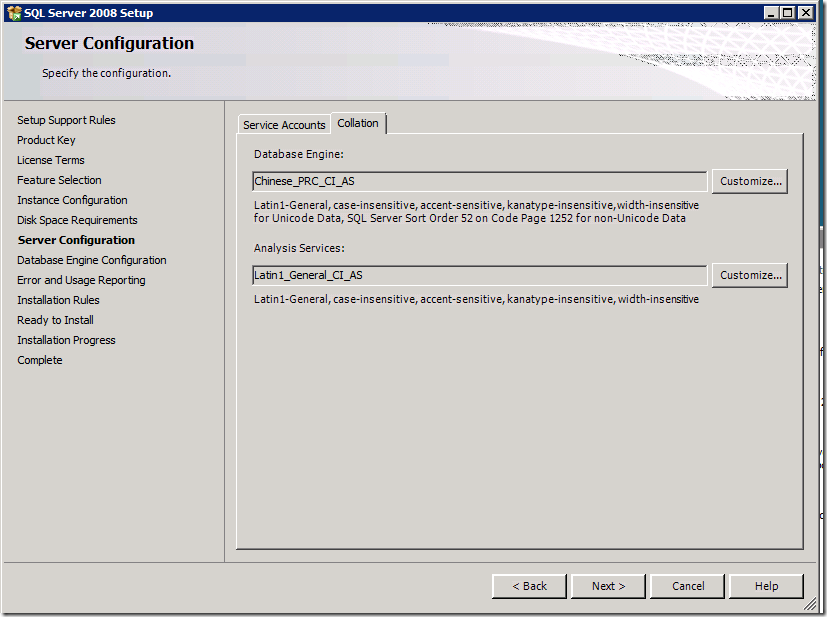Go to the previous step with Back
This screenshot has height=617, width=827.
[529, 586]
